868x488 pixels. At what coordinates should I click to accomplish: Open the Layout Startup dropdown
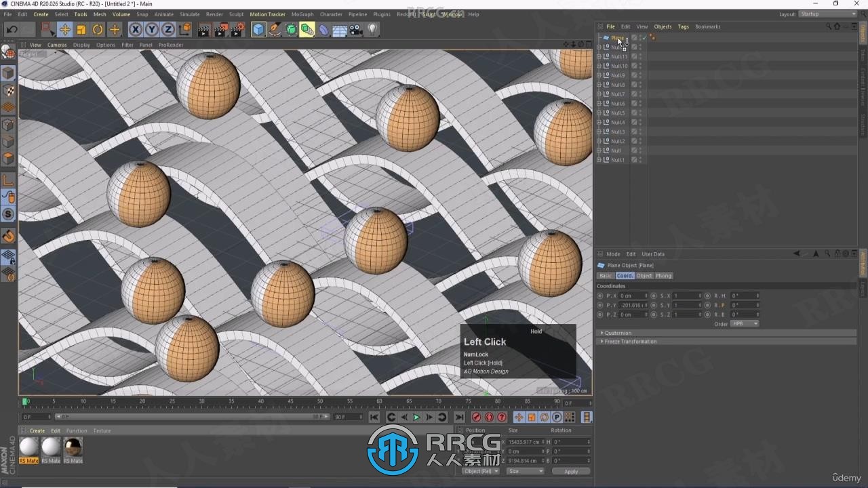coord(827,14)
